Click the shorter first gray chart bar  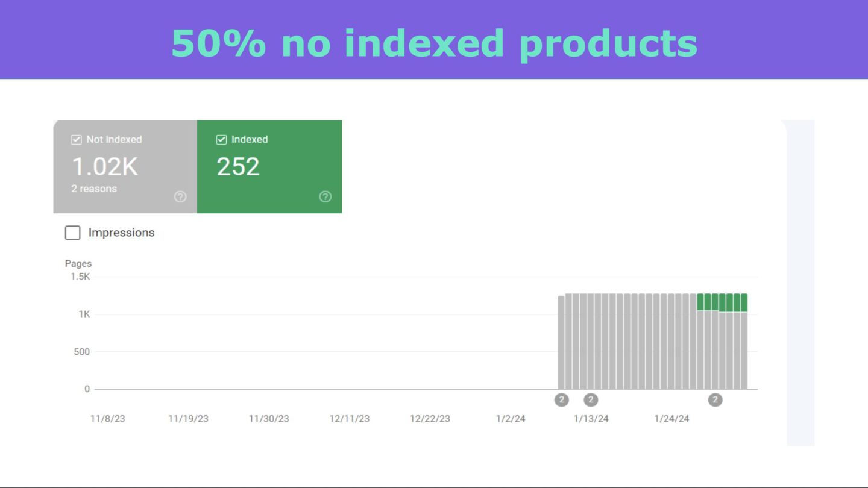pos(561,342)
